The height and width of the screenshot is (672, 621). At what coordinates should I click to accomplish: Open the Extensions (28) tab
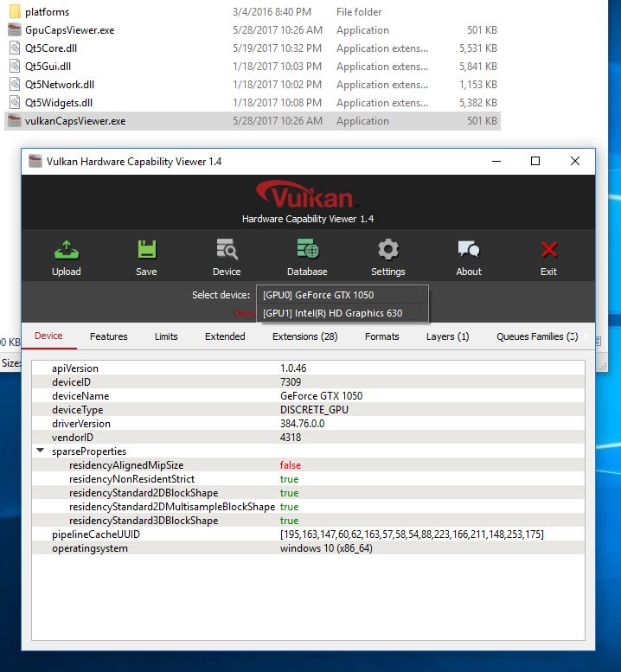click(304, 336)
